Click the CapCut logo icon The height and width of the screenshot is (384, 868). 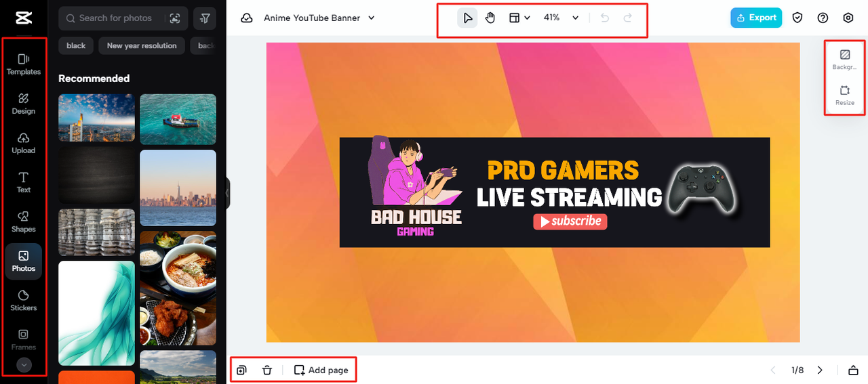(24, 18)
